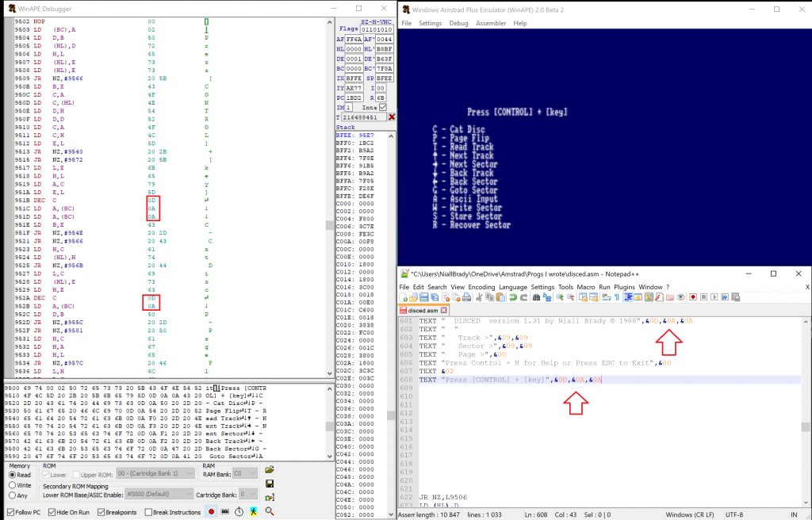
Task: Click Save icon in Notepad++ toolbar
Action: pos(424,297)
